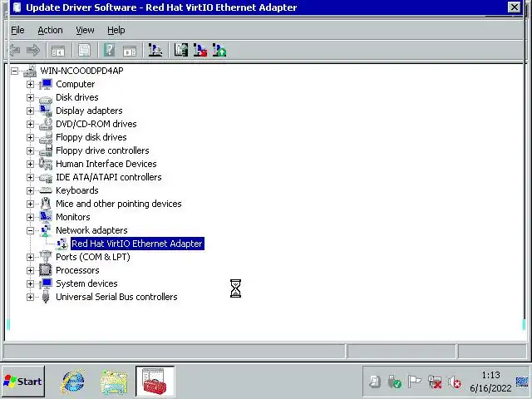Image resolution: width=532 pixels, height=399 pixels.
Task: Click the Network adapters category icon
Action: coord(46,230)
